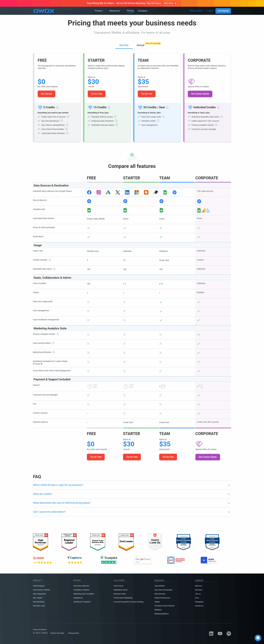The image size is (264, 644).
Task: Click Try for Free in TEAM plan card
Action: point(146,94)
